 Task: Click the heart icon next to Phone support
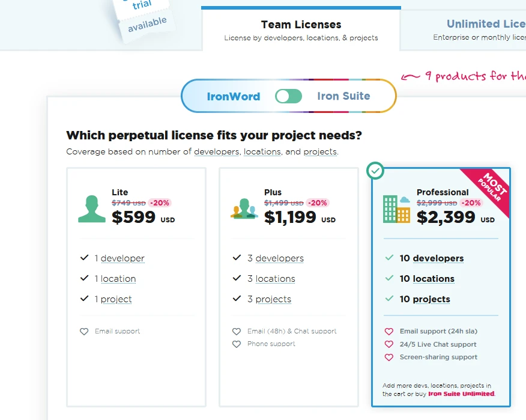[x=237, y=344]
